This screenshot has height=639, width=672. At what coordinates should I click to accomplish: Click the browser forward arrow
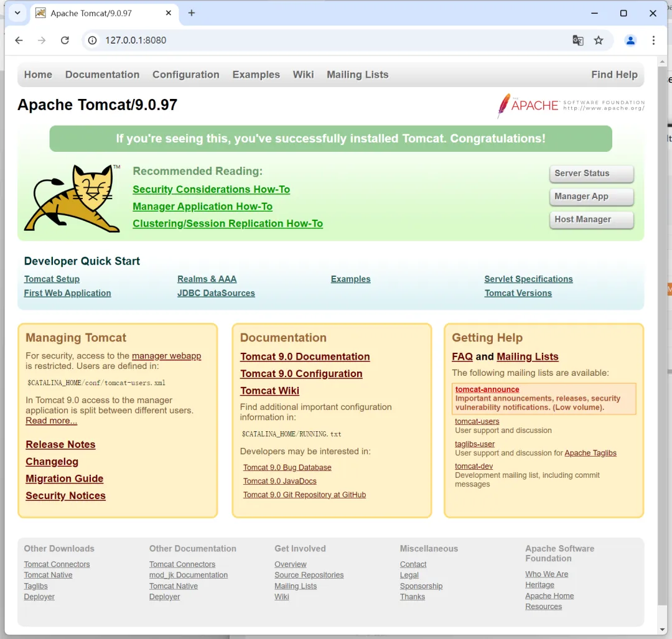pos(42,40)
